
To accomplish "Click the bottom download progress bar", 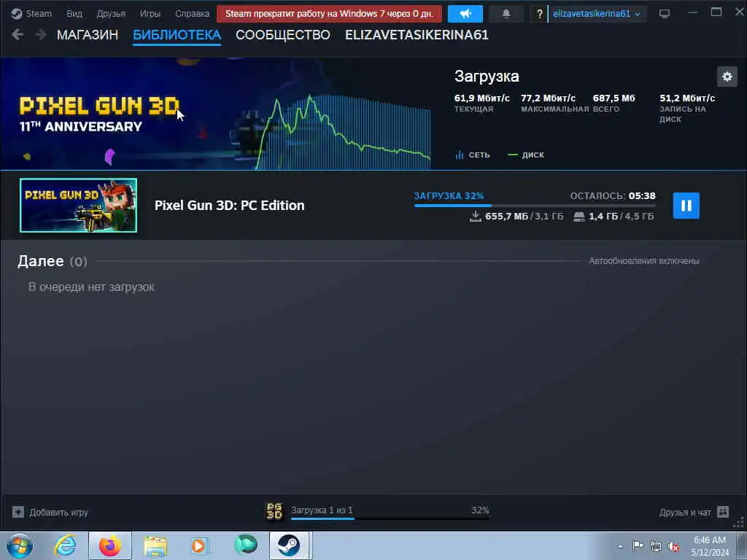I will tap(390, 518).
